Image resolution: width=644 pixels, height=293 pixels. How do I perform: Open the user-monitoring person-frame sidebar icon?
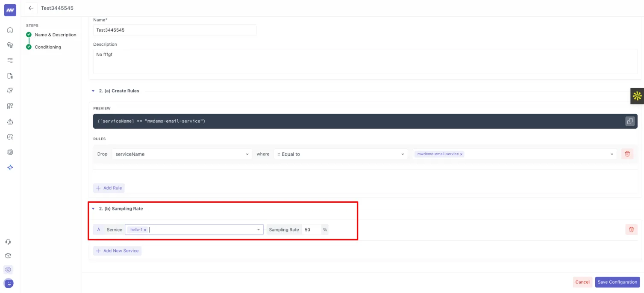pos(10,137)
